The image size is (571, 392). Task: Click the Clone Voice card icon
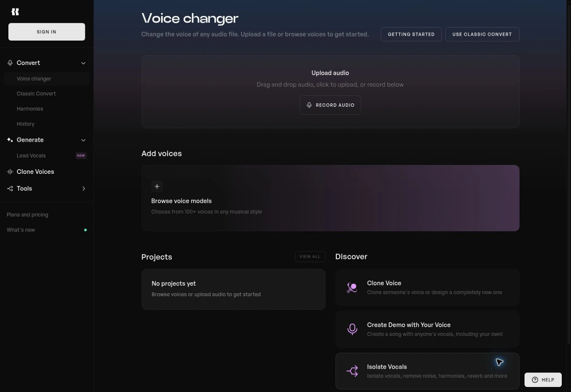click(x=352, y=288)
